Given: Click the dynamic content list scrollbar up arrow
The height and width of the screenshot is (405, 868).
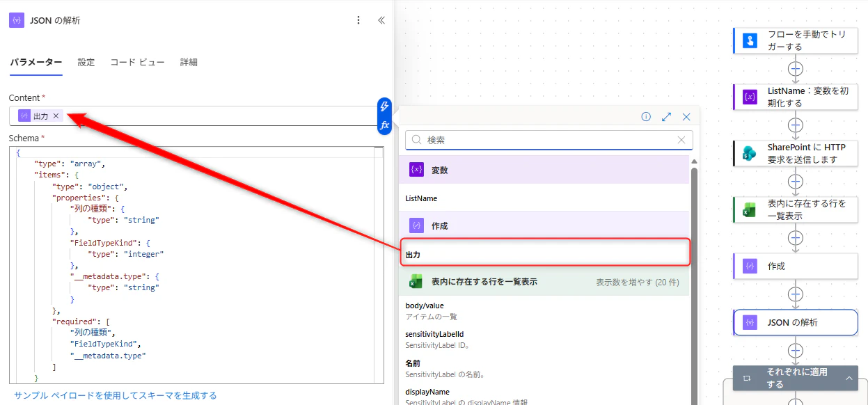Looking at the screenshot, I should pos(693,161).
